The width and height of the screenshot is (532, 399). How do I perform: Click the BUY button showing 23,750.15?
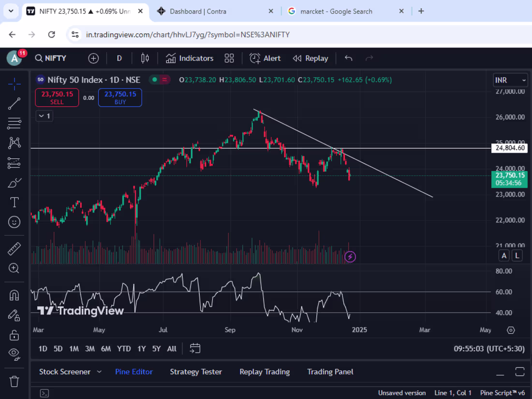[119, 97]
